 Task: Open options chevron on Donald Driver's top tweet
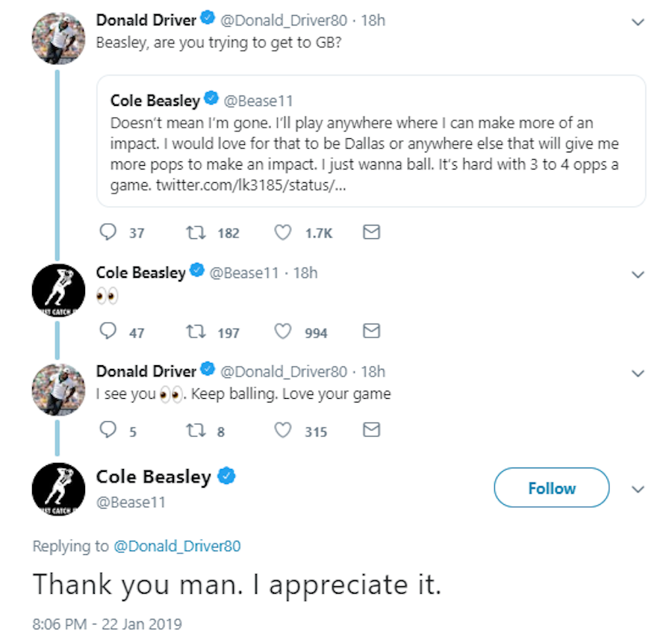click(638, 22)
